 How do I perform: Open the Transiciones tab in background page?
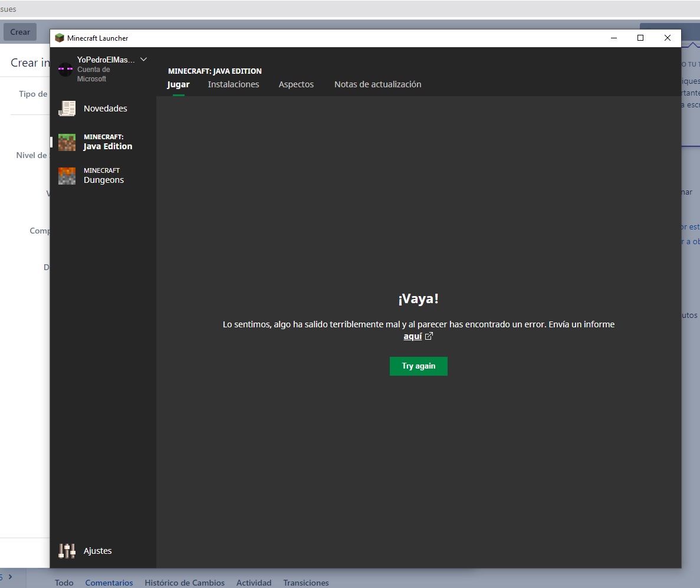[306, 583]
